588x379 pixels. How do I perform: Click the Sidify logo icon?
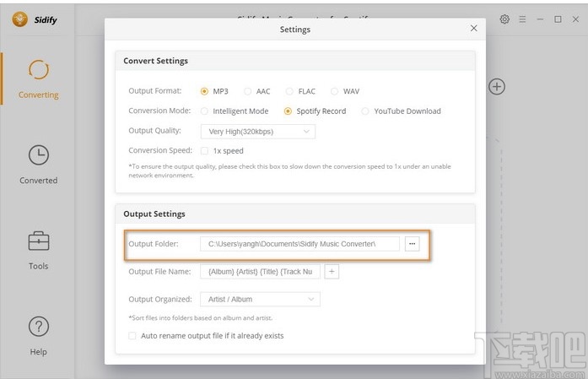point(19,19)
